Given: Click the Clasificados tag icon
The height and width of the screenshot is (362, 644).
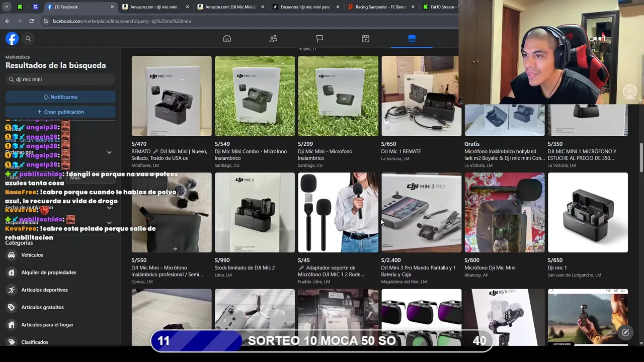Looking at the screenshot, I should [11, 342].
